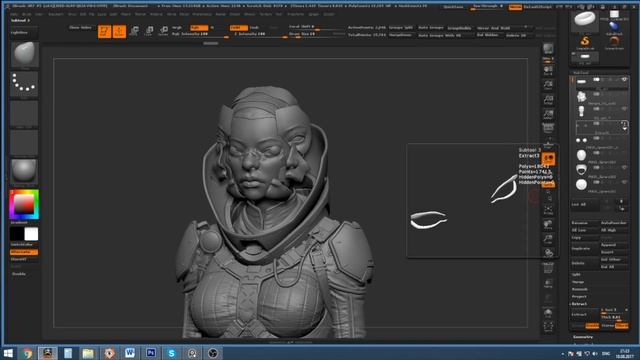Select the blue sphere tool thumbnail
The image size is (640, 360).
pyautogui.click(x=614, y=27)
